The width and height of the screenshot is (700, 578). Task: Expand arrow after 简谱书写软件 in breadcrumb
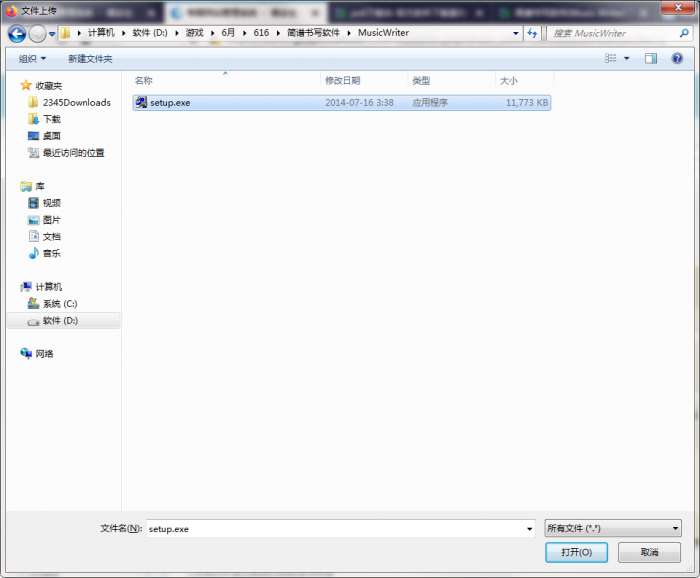coord(349,33)
